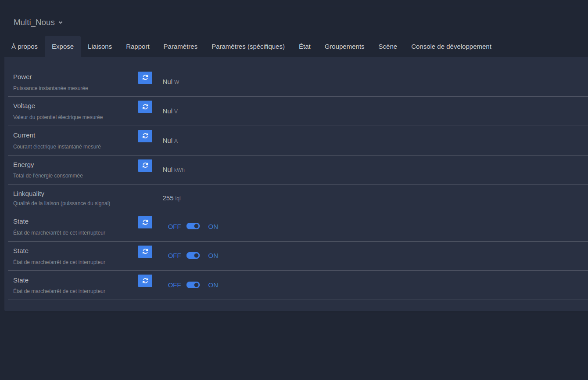Click OFF label in third State row

(x=174, y=285)
